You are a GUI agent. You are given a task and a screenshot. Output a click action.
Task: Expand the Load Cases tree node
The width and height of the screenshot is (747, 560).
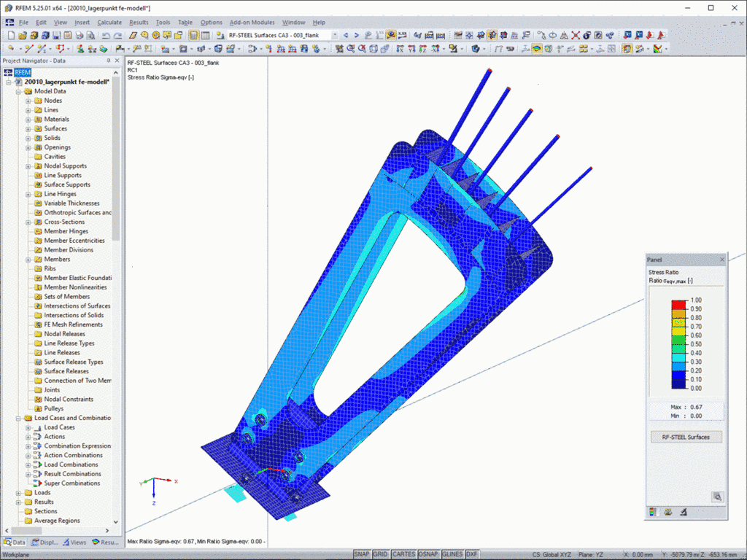coord(28,427)
